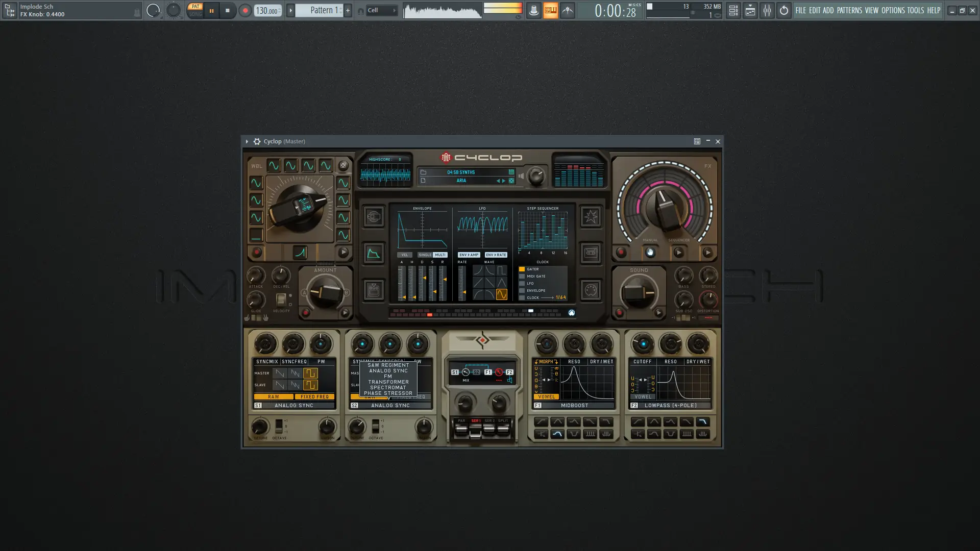This screenshot has width=980, height=551.
Task: Select Transformer from the oscillator list
Action: [x=388, y=382]
